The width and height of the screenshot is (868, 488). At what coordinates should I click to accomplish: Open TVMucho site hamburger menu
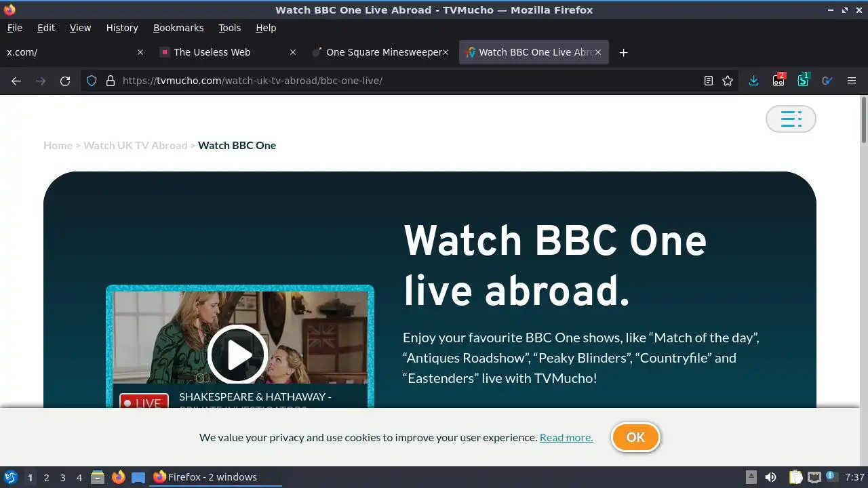pyautogui.click(x=791, y=119)
